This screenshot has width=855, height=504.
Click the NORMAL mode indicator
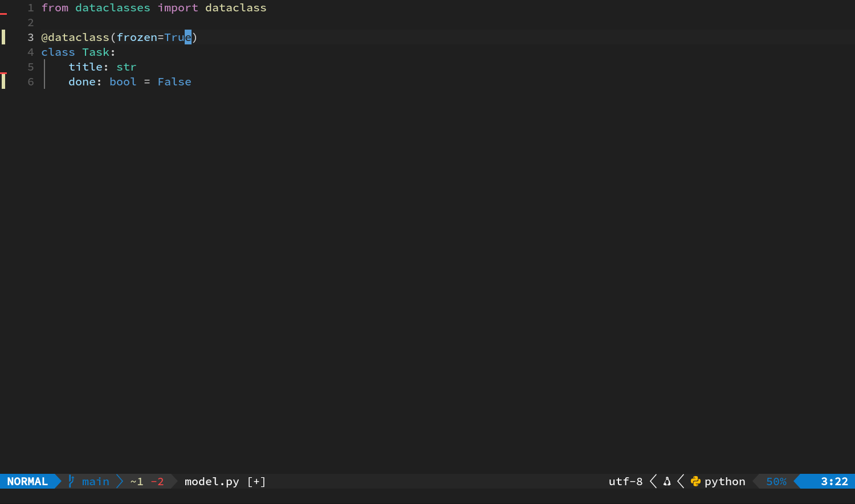[x=27, y=481]
